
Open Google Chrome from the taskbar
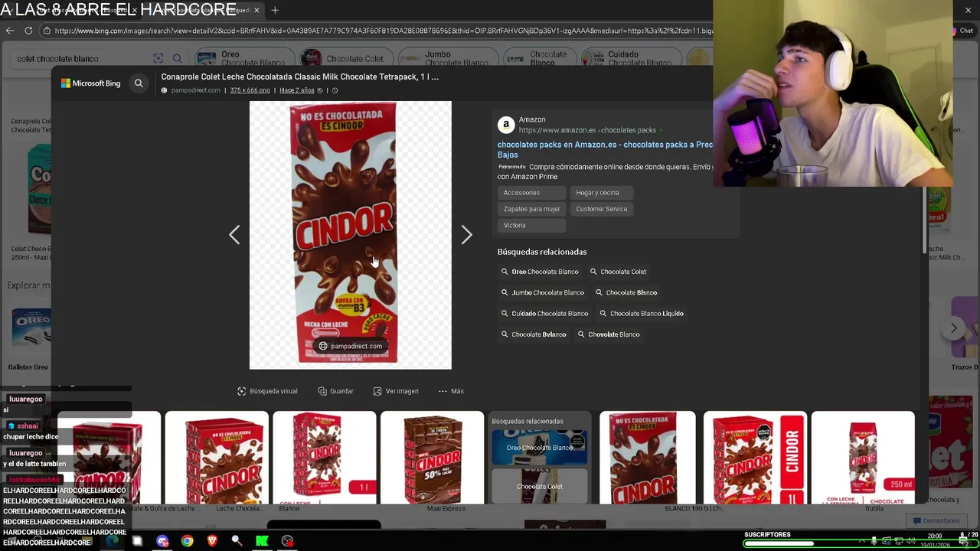pos(187,541)
